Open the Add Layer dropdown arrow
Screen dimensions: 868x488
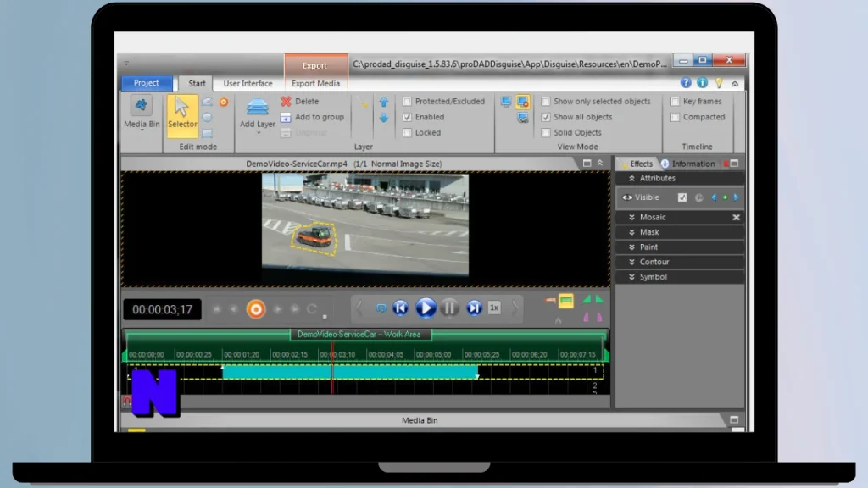tap(258, 133)
